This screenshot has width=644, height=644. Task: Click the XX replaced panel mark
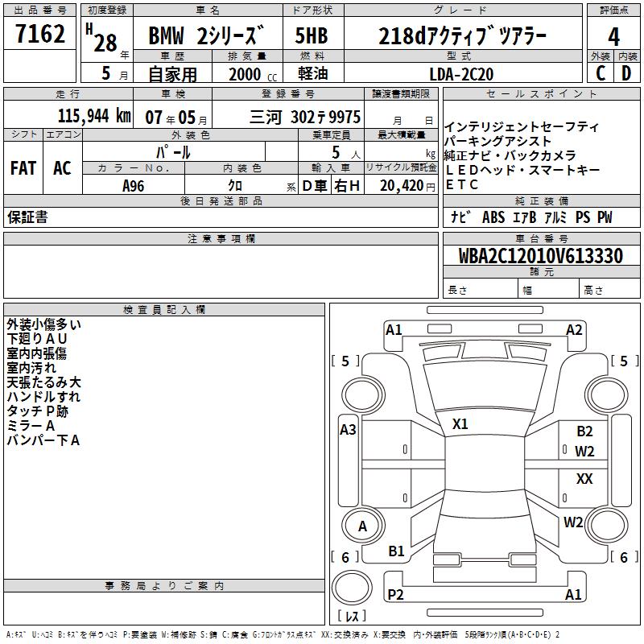pyautogui.click(x=584, y=478)
